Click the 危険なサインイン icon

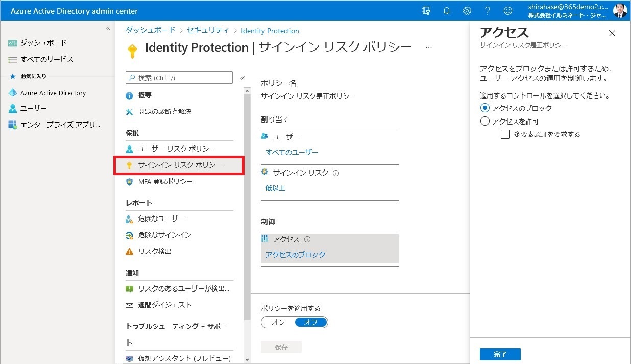tap(129, 235)
